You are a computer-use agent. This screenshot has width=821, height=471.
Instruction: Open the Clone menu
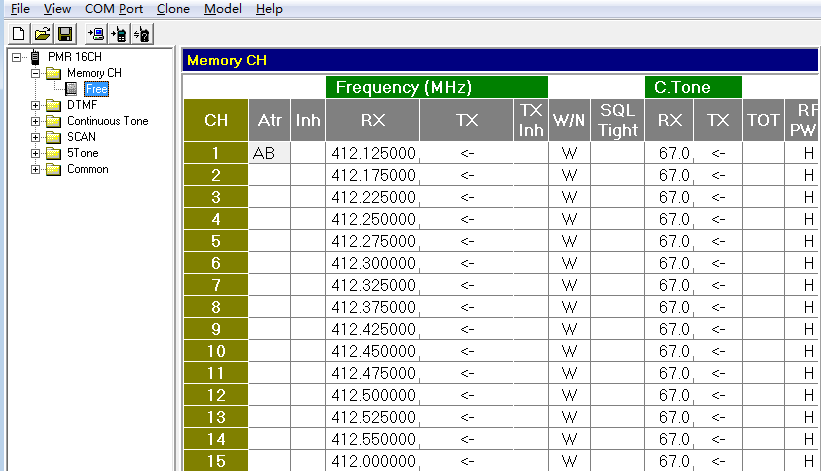point(173,9)
